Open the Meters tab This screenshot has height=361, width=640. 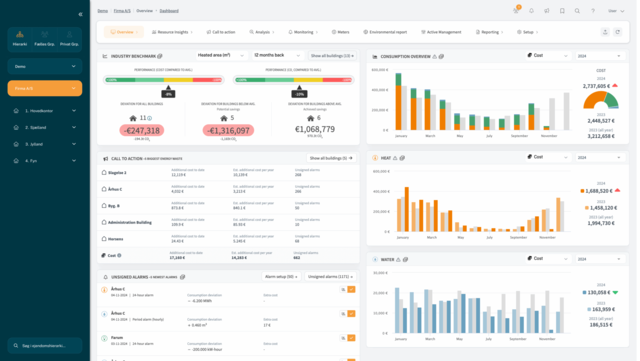point(340,32)
